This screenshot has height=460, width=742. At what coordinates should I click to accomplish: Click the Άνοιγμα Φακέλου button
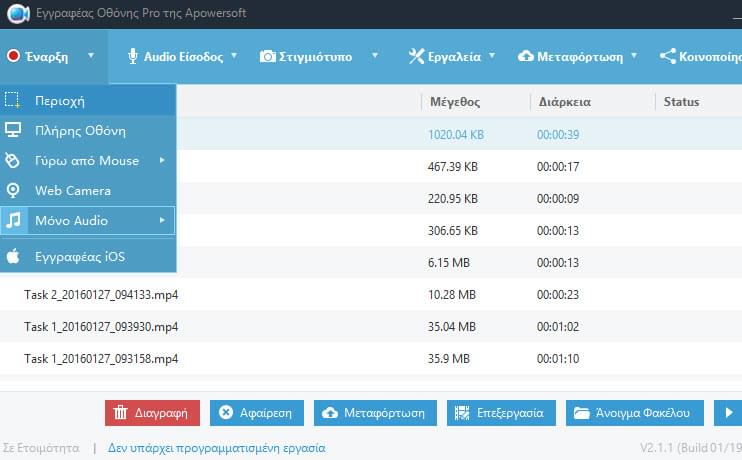[x=635, y=413]
